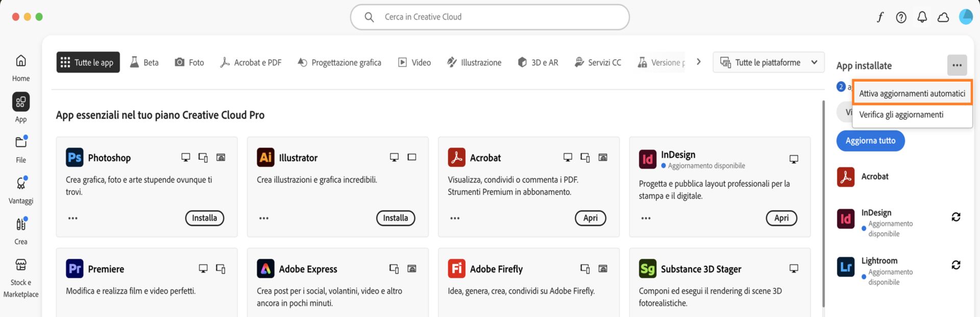The height and width of the screenshot is (317, 980).
Task: Open the fonts (f) icon in header
Action: pyautogui.click(x=880, y=17)
